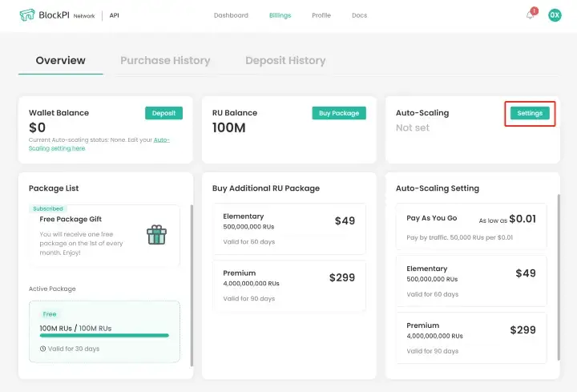Select the Pay As You Go auto-scaling option
Viewport: 577px width, 392px height.
pos(471,226)
